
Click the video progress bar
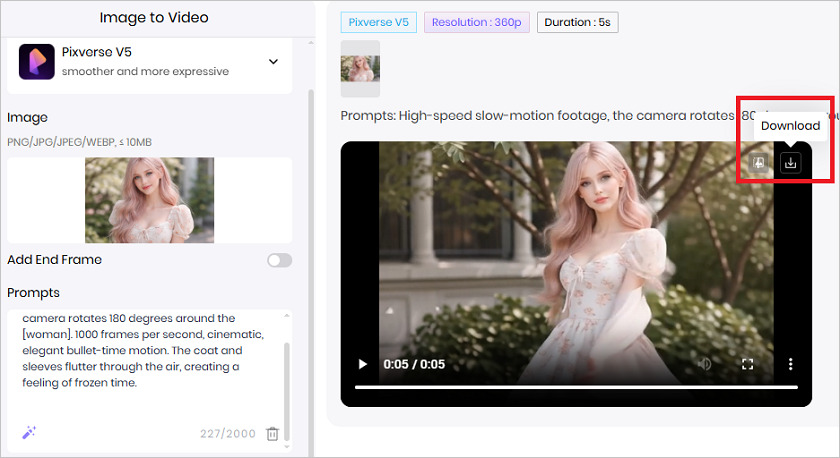pyautogui.click(x=576, y=387)
